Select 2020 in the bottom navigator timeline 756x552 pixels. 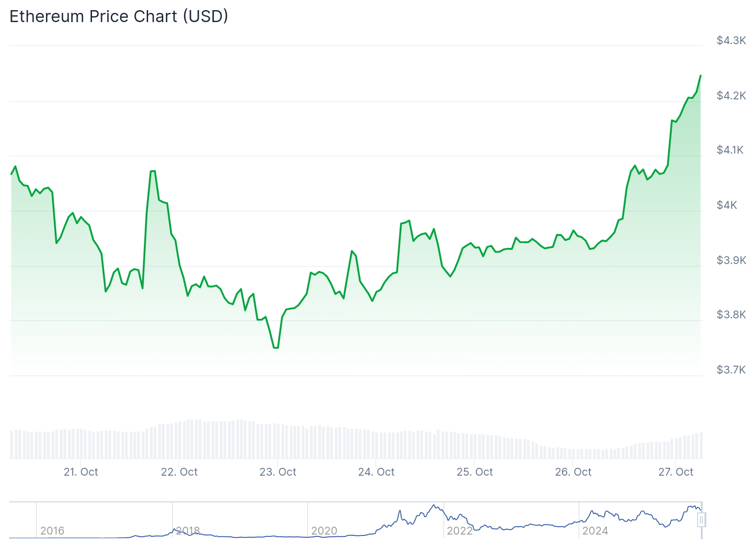click(x=324, y=531)
